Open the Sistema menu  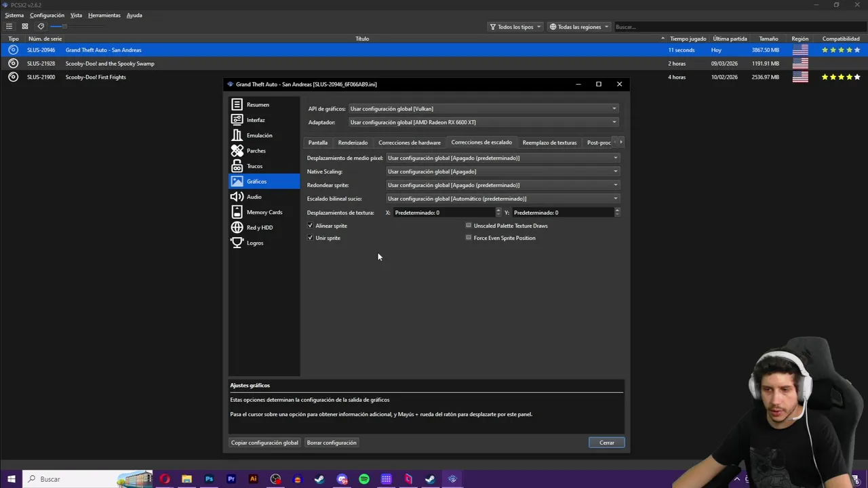14,15
